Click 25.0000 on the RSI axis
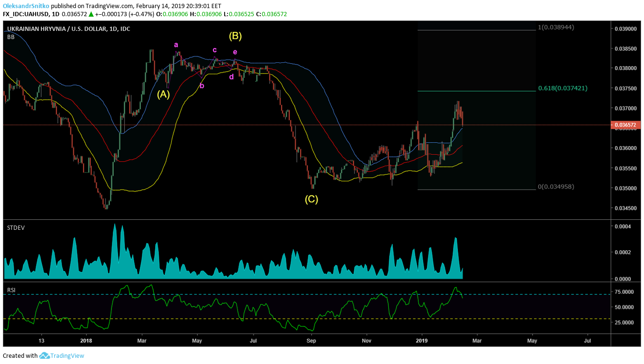Screen dimensions: 644x364 pyautogui.click(x=624, y=323)
